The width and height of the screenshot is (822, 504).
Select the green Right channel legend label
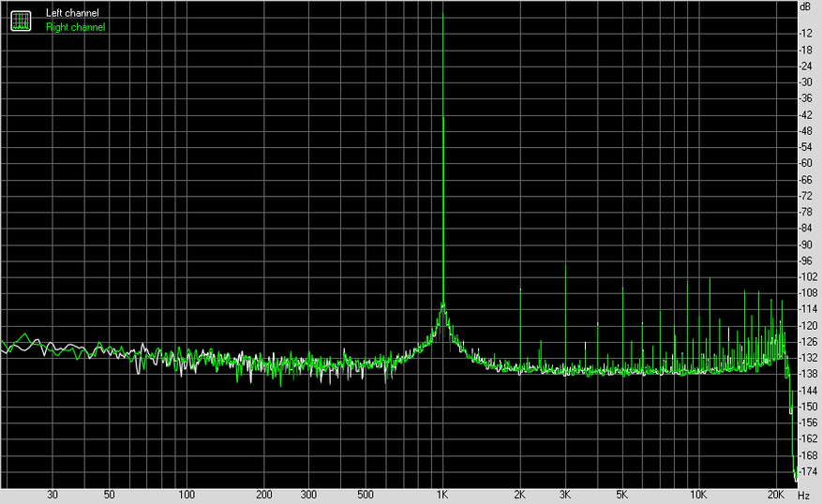click(x=76, y=27)
